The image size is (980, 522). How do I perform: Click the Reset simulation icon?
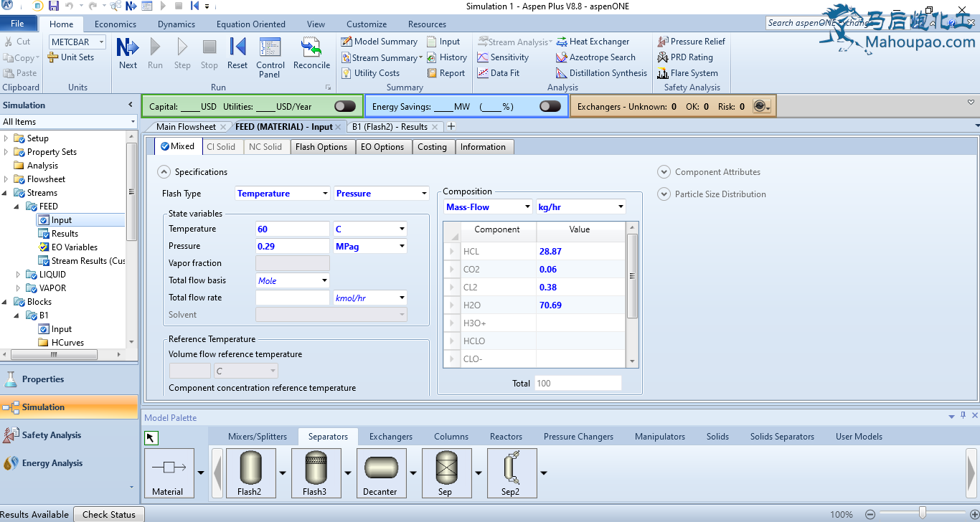tap(237, 54)
